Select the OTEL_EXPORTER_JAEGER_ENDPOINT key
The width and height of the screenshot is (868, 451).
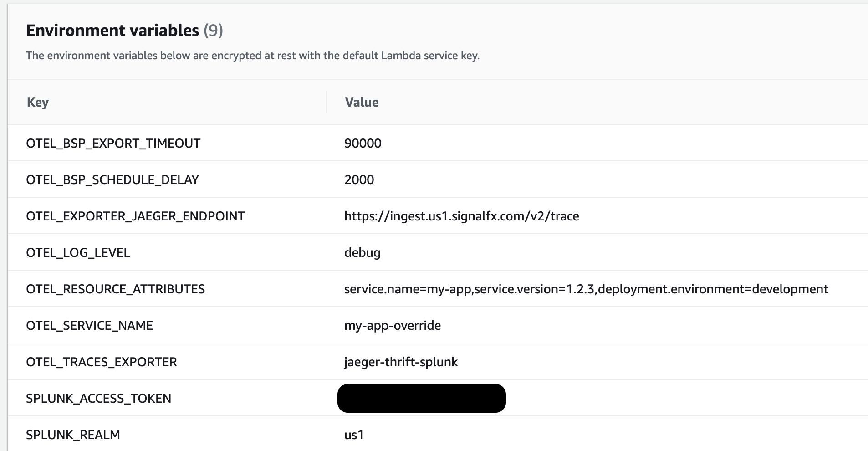[x=135, y=216]
